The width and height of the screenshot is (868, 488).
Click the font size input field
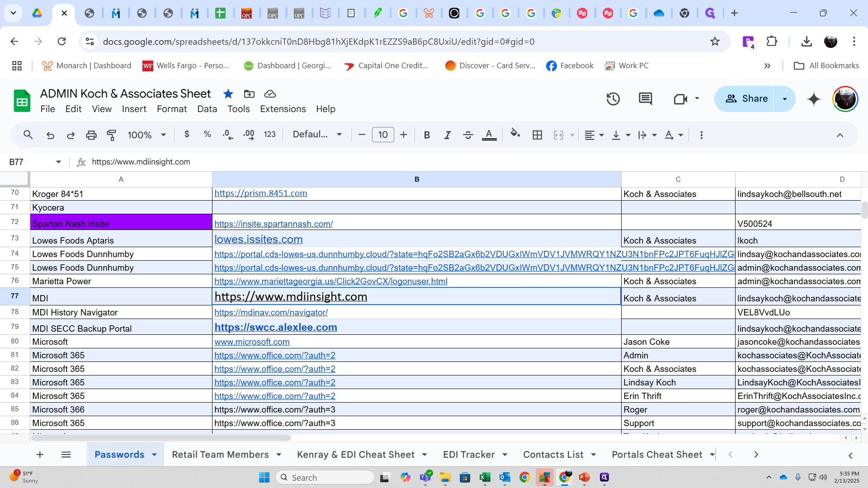(x=383, y=135)
